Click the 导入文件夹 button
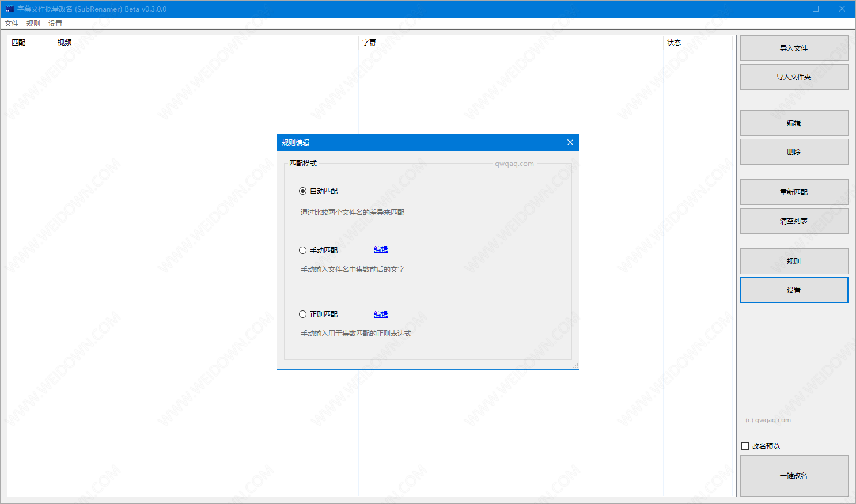Image resolution: width=856 pixels, height=504 pixels. [794, 77]
